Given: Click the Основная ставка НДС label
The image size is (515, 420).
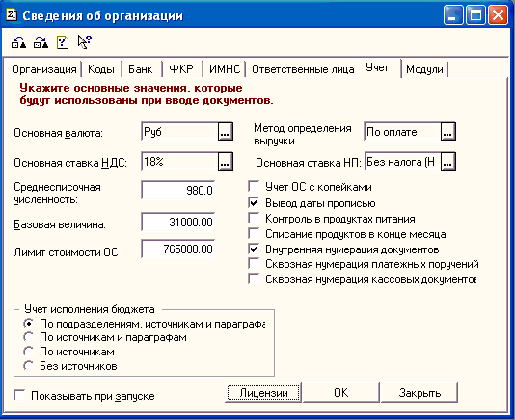Looking at the screenshot, I should pos(70,163).
